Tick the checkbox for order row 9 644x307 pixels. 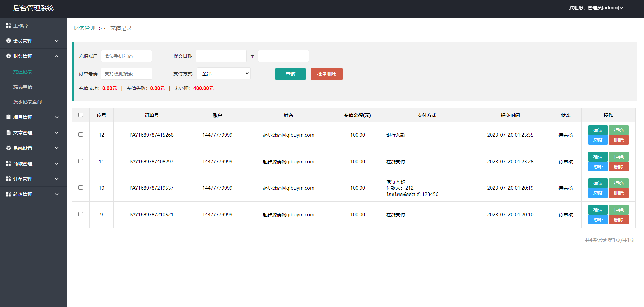pos(80,214)
